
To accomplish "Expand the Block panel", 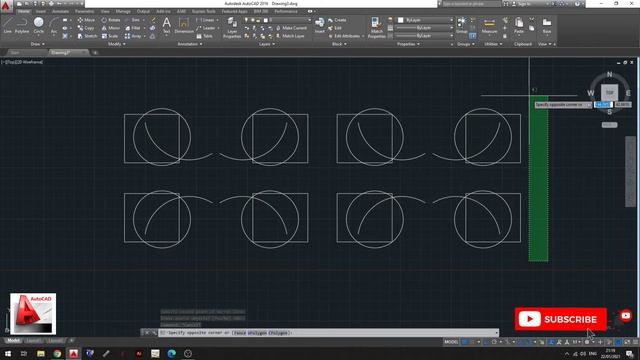I will click(339, 44).
